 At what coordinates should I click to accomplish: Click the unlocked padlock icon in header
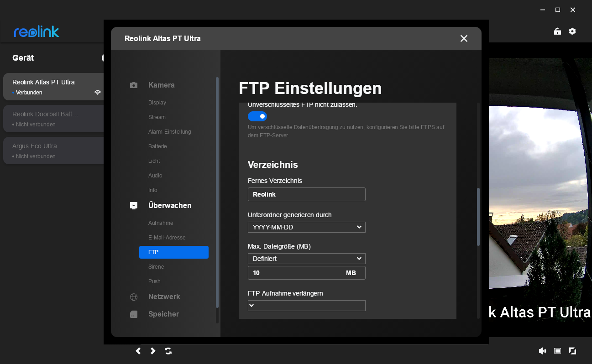557,31
